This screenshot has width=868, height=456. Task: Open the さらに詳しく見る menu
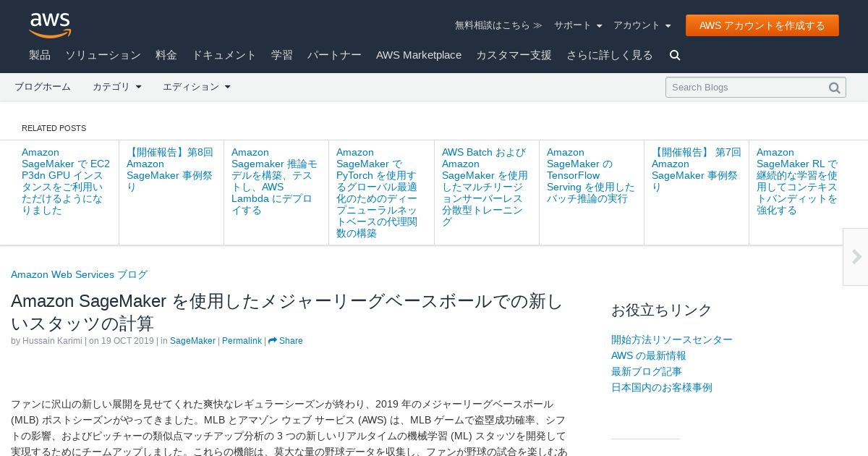click(x=610, y=55)
